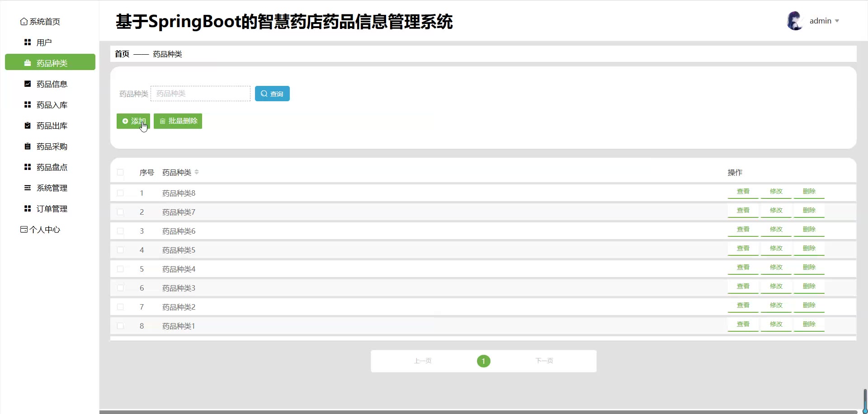Check the box for row 药品种类8
The width and height of the screenshot is (868, 414).
point(120,193)
